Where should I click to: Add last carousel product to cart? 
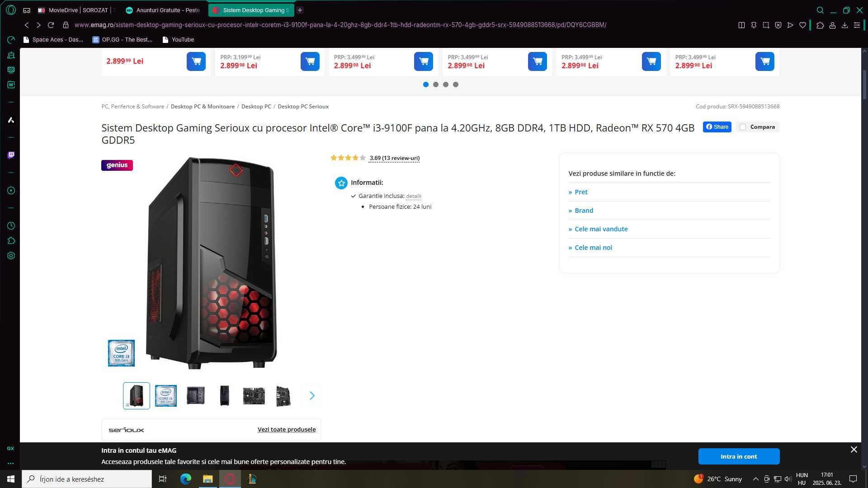tap(765, 61)
